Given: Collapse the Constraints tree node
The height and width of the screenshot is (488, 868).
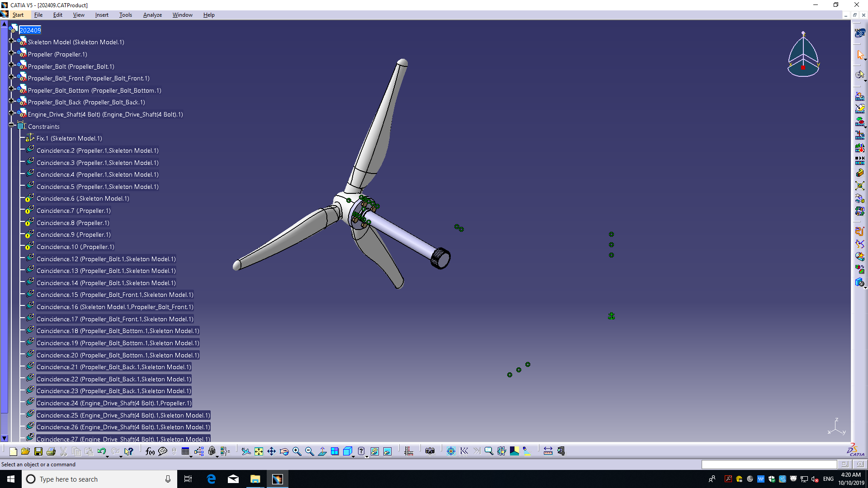Looking at the screenshot, I should point(11,125).
